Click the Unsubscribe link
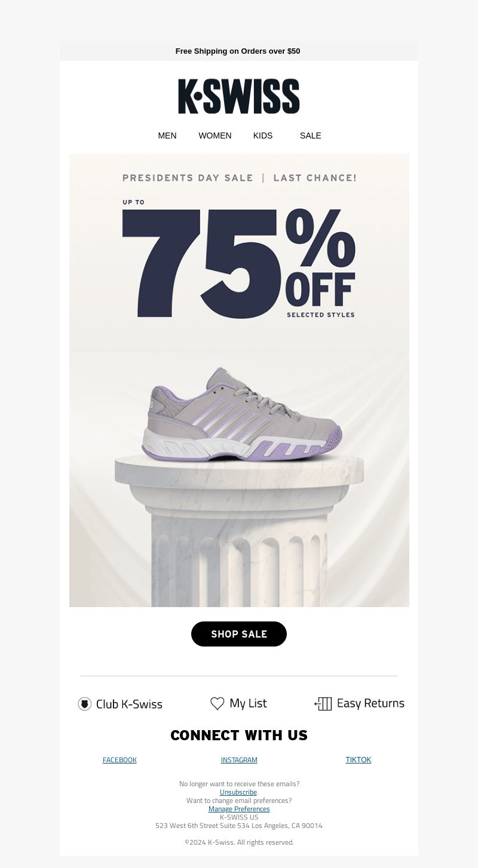 click(238, 792)
